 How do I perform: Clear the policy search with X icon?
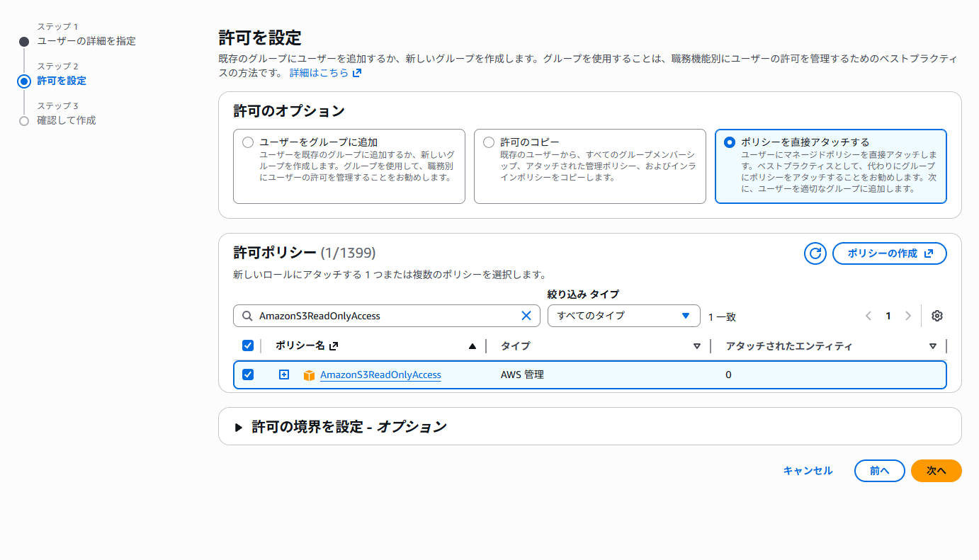(526, 316)
